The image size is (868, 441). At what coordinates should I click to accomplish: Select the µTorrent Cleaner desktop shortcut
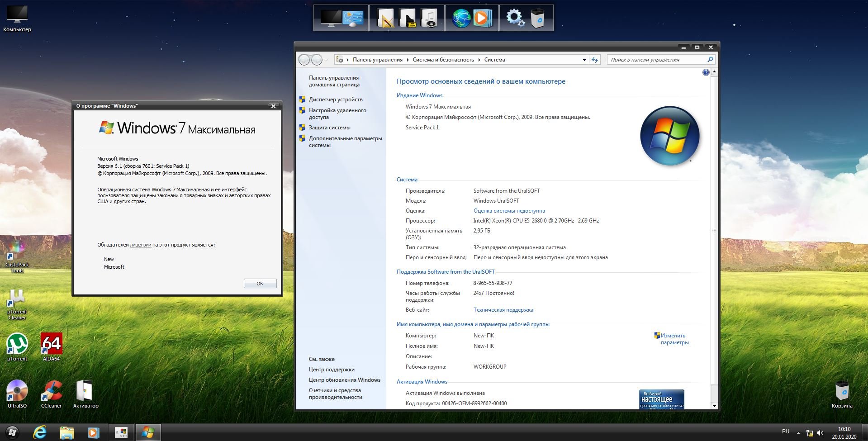click(x=17, y=304)
